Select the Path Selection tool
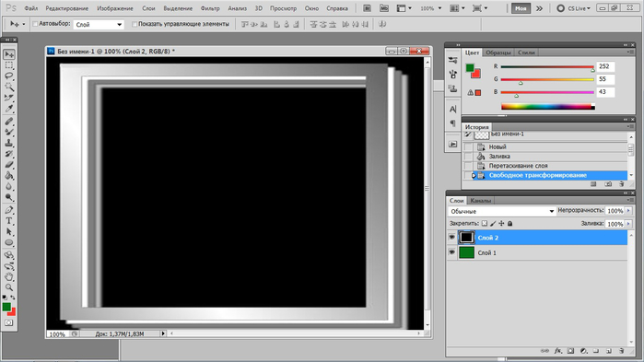Screen dimensions: 644x362 click(9, 231)
